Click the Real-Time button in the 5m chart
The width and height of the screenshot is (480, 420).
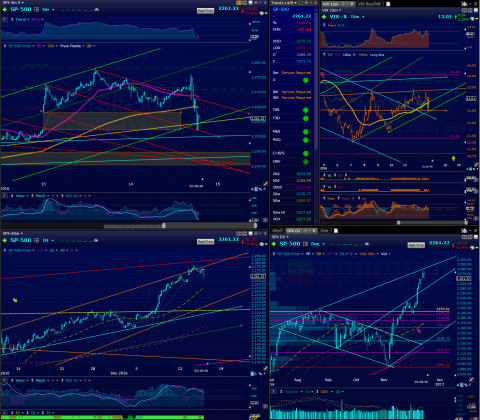point(205,11)
